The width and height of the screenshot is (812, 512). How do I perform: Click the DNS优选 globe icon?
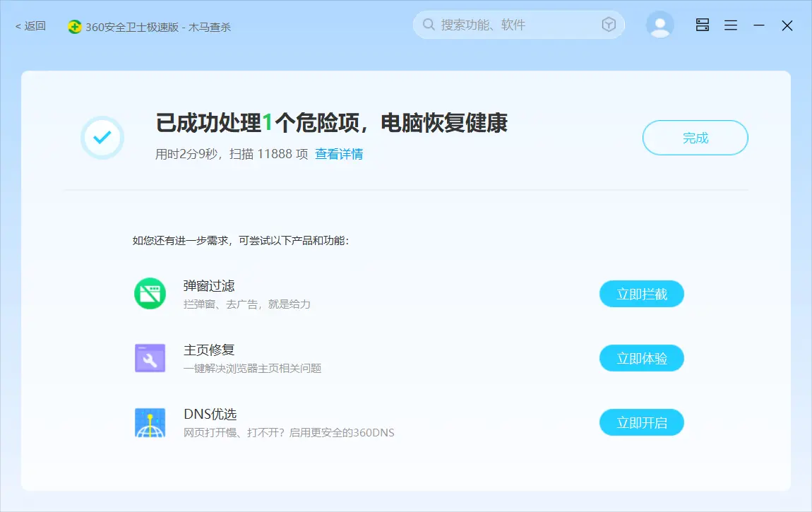coord(150,422)
